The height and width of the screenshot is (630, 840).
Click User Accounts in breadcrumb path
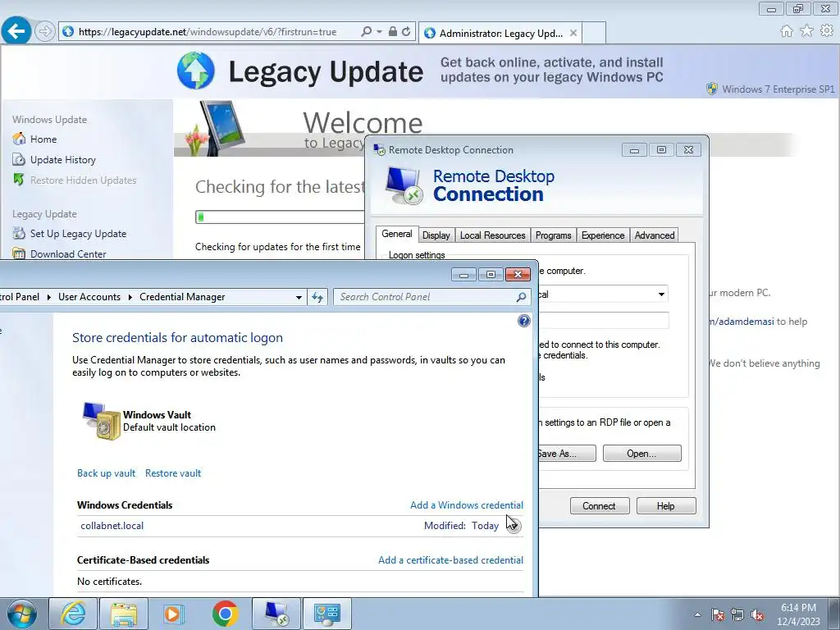(x=89, y=297)
